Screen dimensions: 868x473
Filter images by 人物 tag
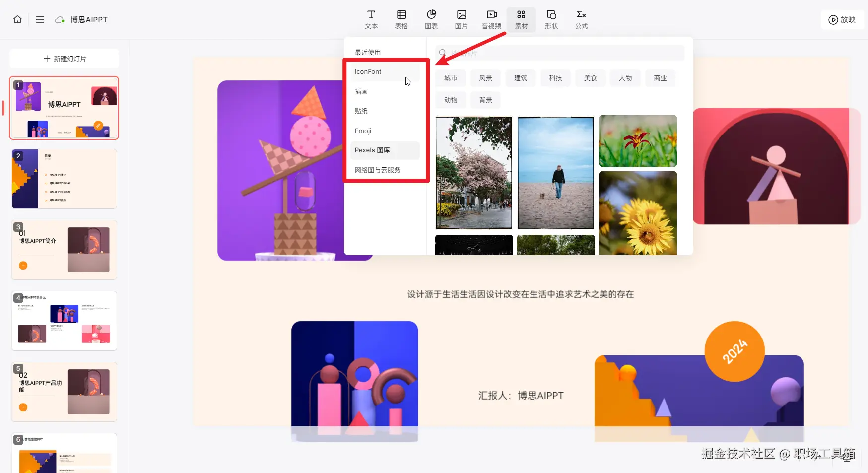pos(625,78)
